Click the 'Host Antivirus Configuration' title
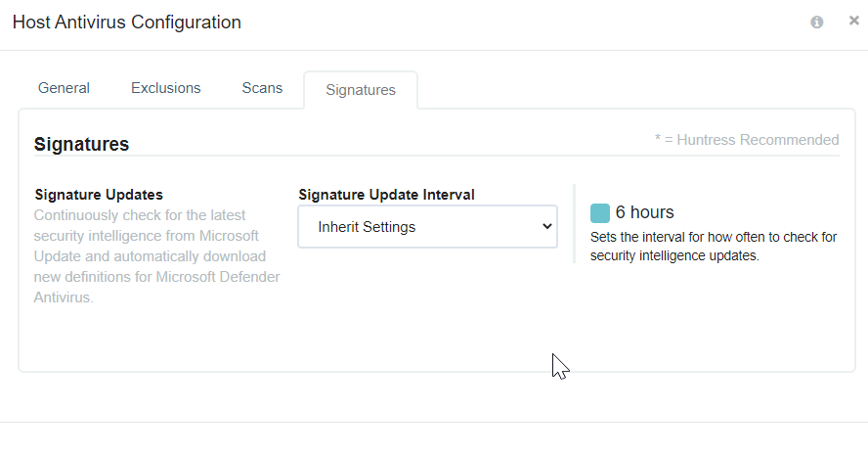The width and height of the screenshot is (868, 456). pos(127,23)
